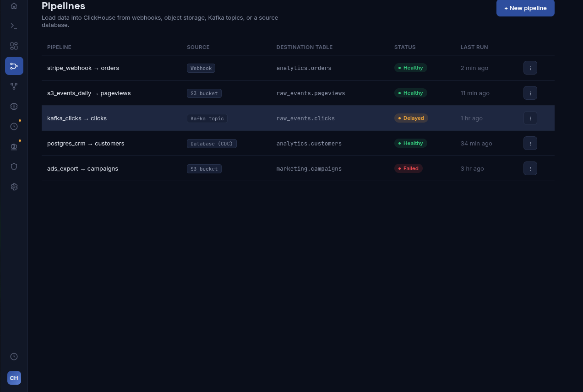Go to the Home icon in sidebar

pyautogui.click(x=14, y=6)
